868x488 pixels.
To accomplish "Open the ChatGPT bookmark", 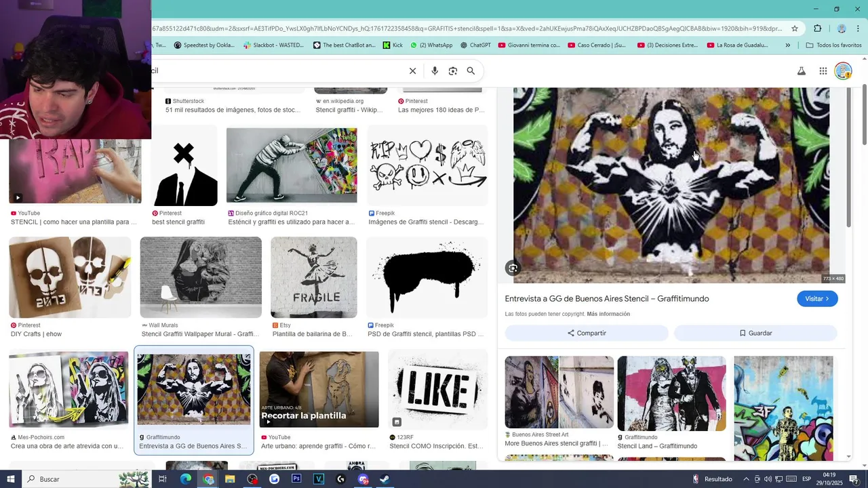I will coord(475,45).
